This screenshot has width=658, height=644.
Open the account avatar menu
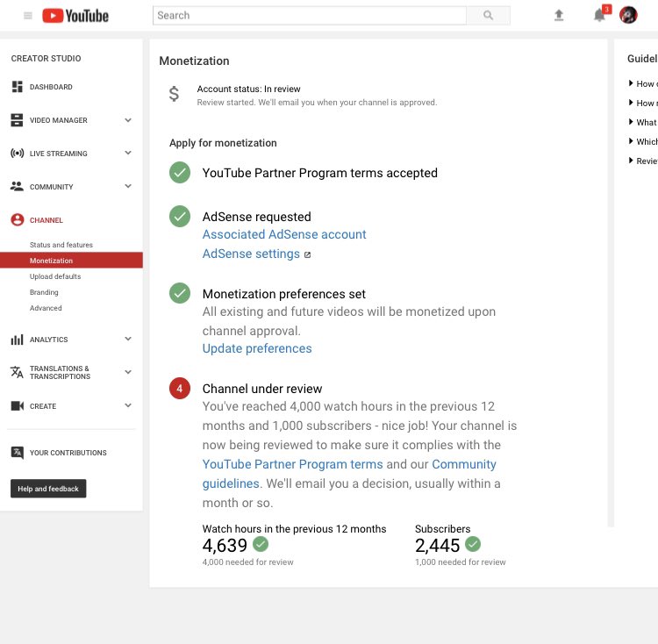[x=628, y=16]
